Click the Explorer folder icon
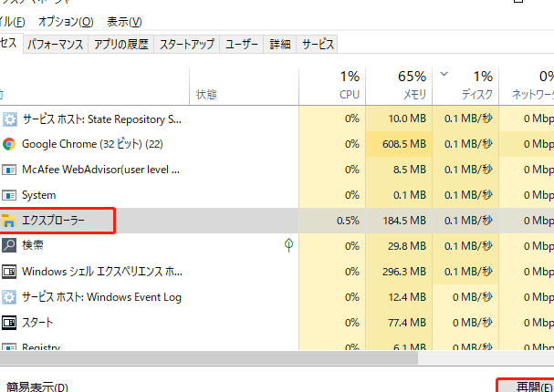 [9, 221]
